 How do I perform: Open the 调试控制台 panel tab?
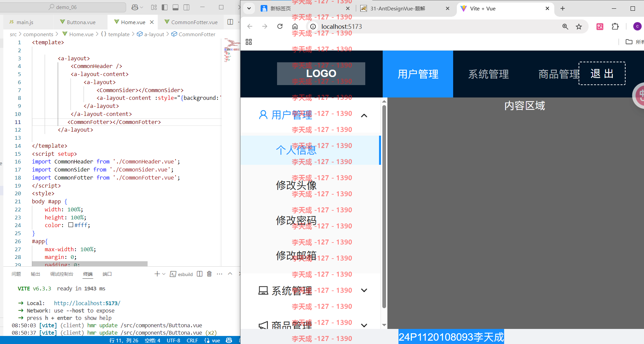coord(61,274)
